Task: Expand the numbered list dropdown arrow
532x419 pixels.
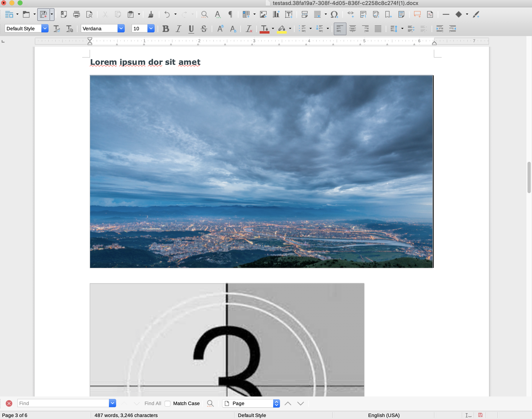Action: (x=328, y=29)
